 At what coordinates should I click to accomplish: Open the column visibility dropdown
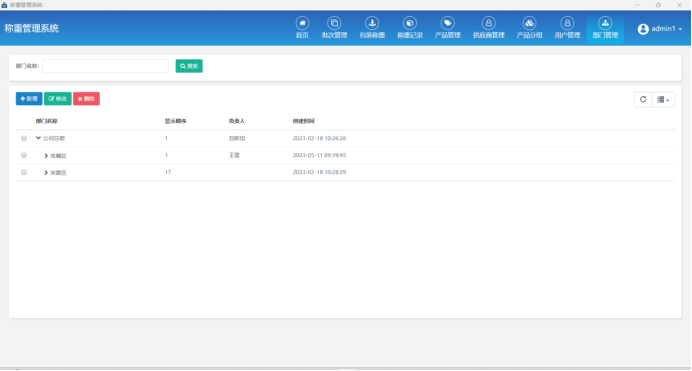point(663,100)
